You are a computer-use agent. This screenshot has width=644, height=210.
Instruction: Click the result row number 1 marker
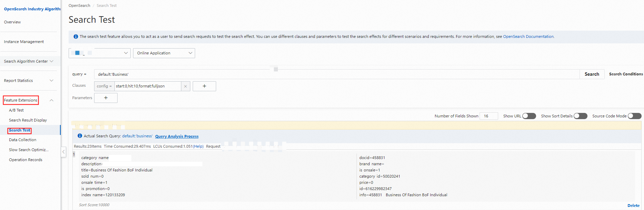74,155
